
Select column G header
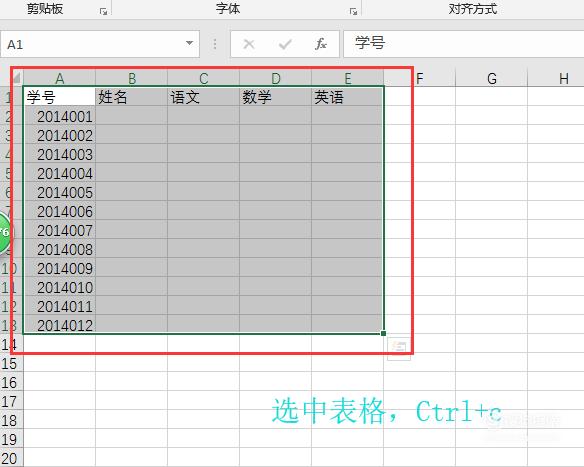[492, 78]
